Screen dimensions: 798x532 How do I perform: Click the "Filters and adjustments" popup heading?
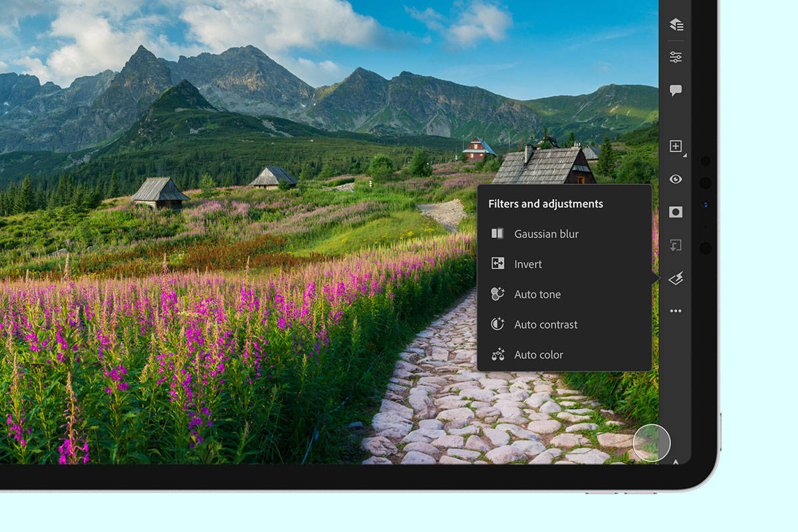point(545,204)
